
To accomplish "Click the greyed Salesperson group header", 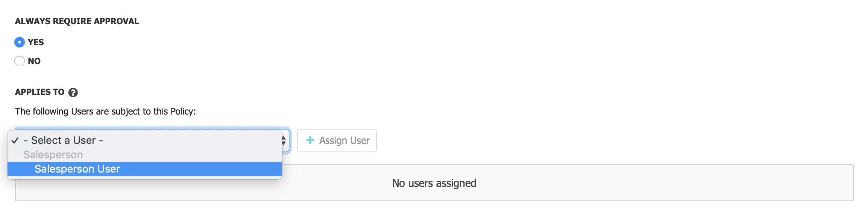I will point(53,154).
